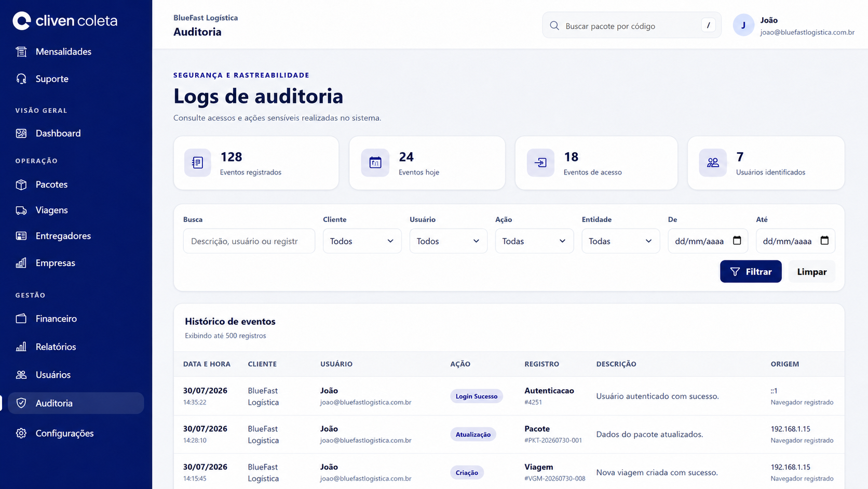Image resolution: width=868 pixels, height=489 pixels.
Task: Click the Limpar button
Action: click(x=812, y=271)
